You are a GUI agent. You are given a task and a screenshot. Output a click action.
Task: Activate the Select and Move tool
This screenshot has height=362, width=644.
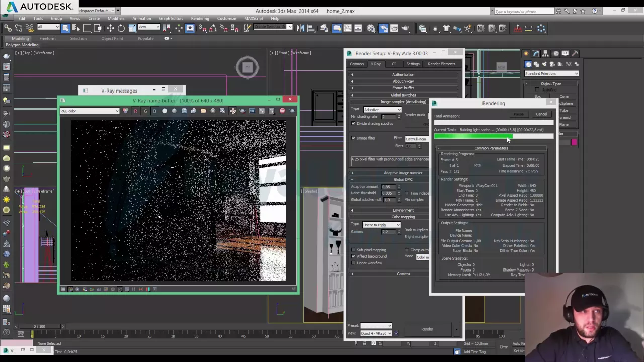coord(110,28)
